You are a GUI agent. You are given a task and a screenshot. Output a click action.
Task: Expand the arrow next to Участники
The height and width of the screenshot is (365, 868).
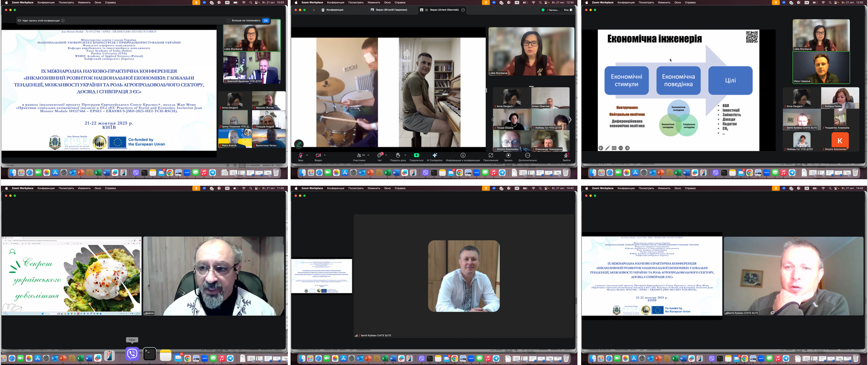coord(368,155)
